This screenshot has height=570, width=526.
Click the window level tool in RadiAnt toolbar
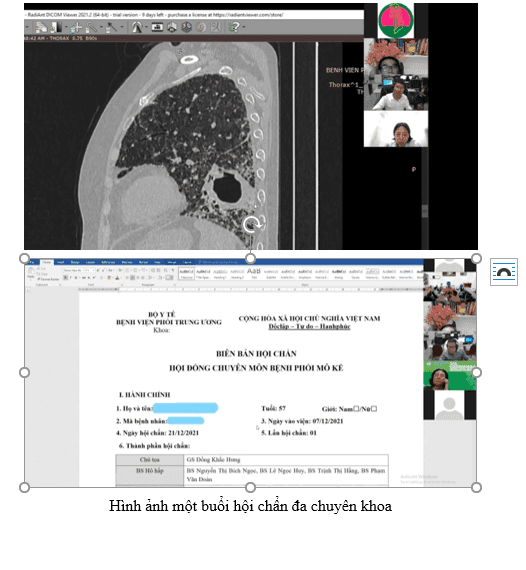56,27
